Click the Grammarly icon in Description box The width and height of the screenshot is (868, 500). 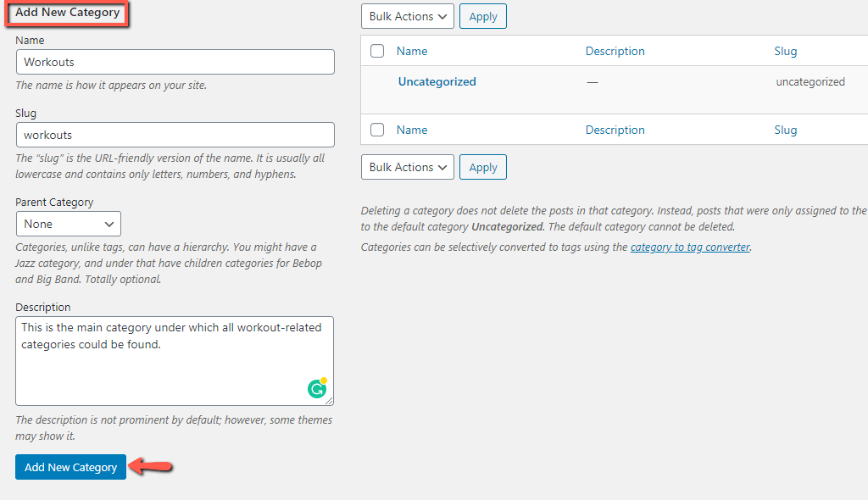pyautogui.click(x=317, y=388)
